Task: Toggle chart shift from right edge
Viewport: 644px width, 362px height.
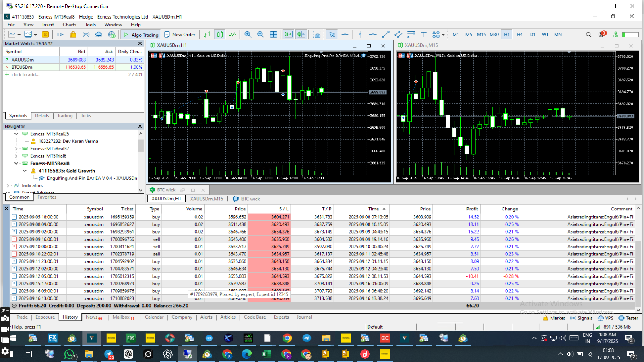Action: pyautogui.click(x=301, y=35)
